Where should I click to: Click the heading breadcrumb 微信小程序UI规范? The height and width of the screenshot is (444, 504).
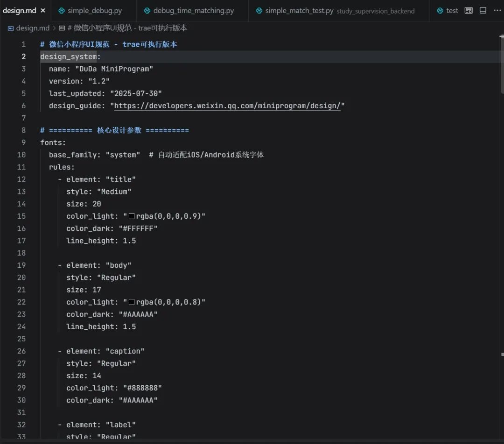[127, 28]
